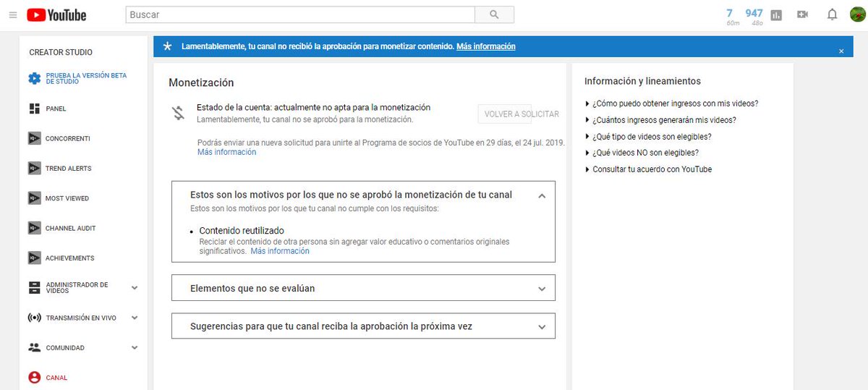This screenshot has width=868, height=390.
Task: Open the account avatar menu
Action: (x=857, y=14)
